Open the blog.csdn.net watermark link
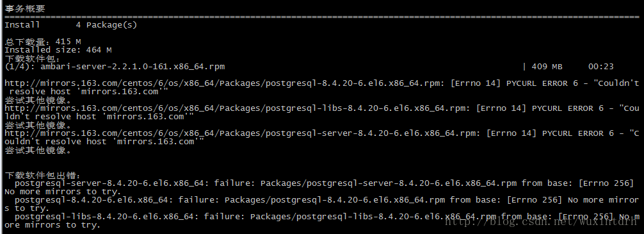This screenshot has height=234, width=644. click(542, 222)
